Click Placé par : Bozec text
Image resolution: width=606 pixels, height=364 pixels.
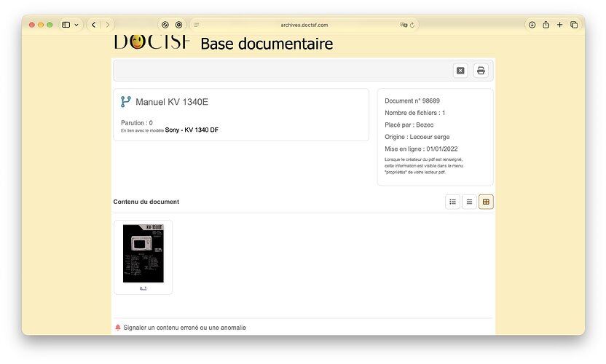click(x=409, y=124)
